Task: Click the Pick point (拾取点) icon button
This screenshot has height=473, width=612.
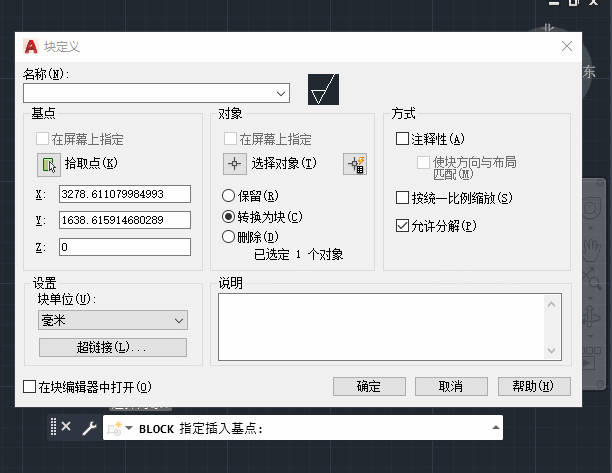Action: pyautogui.click(x=49, y=164)
